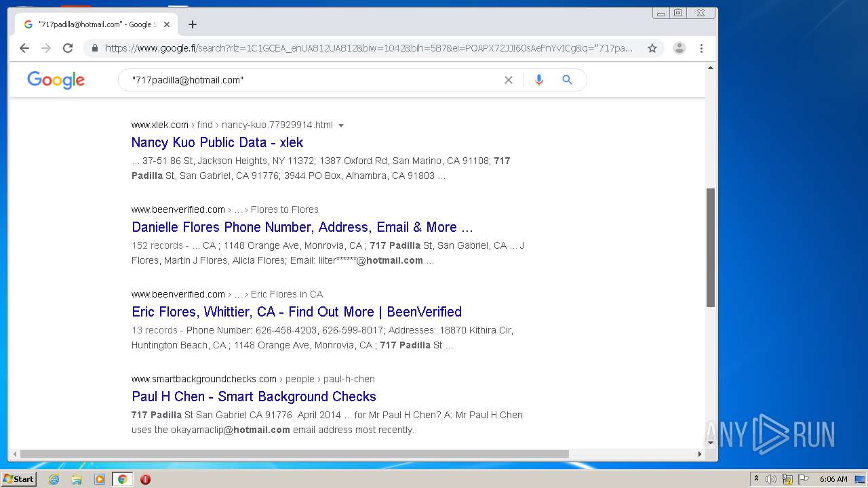Bookmark this page with the star
Screen dimensions: 868x488
(x=652, y=48)
